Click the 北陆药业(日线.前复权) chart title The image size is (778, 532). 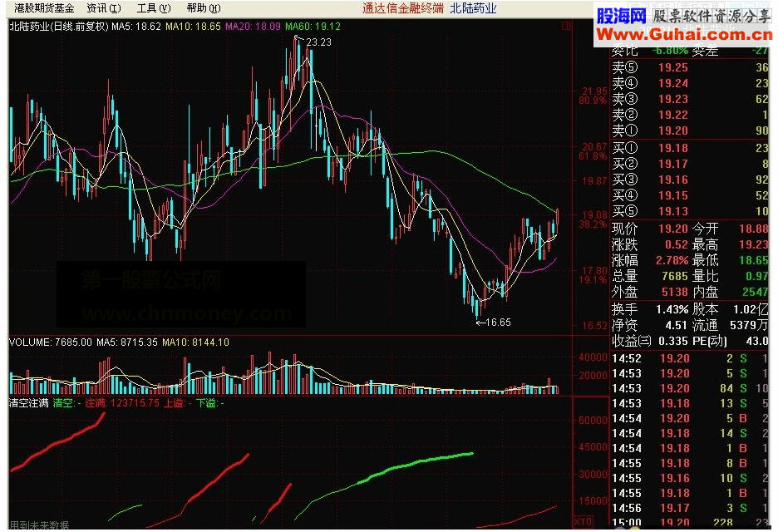tap(58, 27)
